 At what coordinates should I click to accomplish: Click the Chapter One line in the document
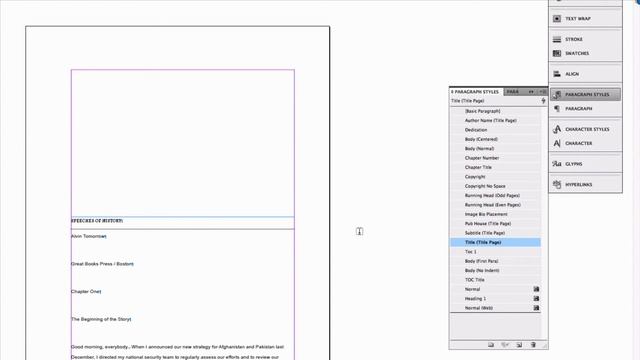86,291
